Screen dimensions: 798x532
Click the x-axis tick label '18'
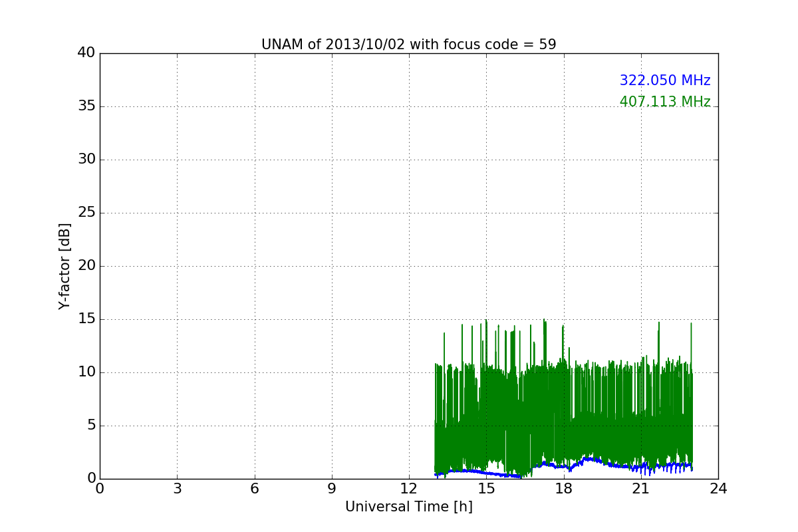(x=563, y=489)
